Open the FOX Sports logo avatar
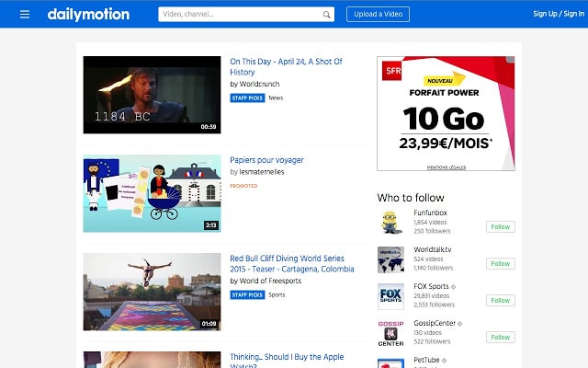The height and width of the screenshot is (368, 588). pos(390,296)
